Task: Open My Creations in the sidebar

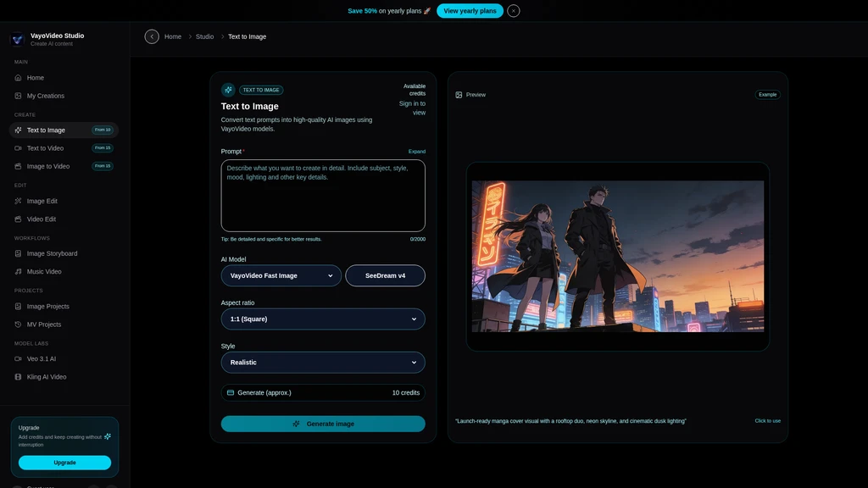Action: click(x=64, y=96)
